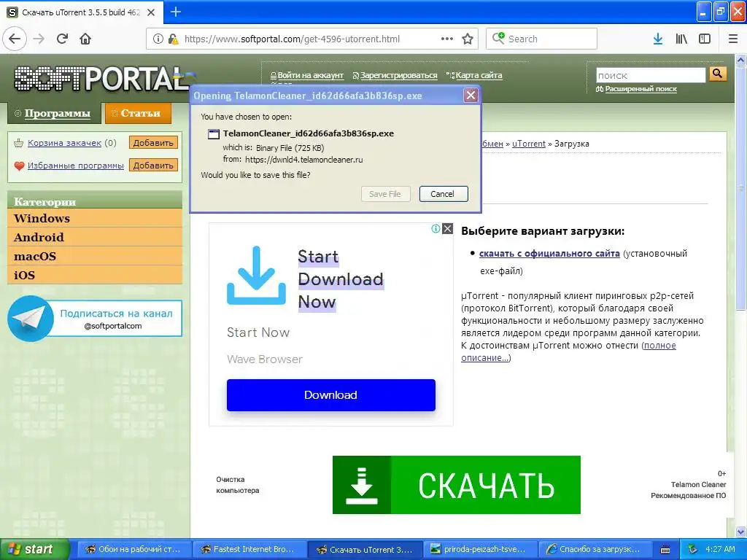This screenshot has height=560, width=747.
Task: Select the Android category
Action: click(x=95, y=237)
